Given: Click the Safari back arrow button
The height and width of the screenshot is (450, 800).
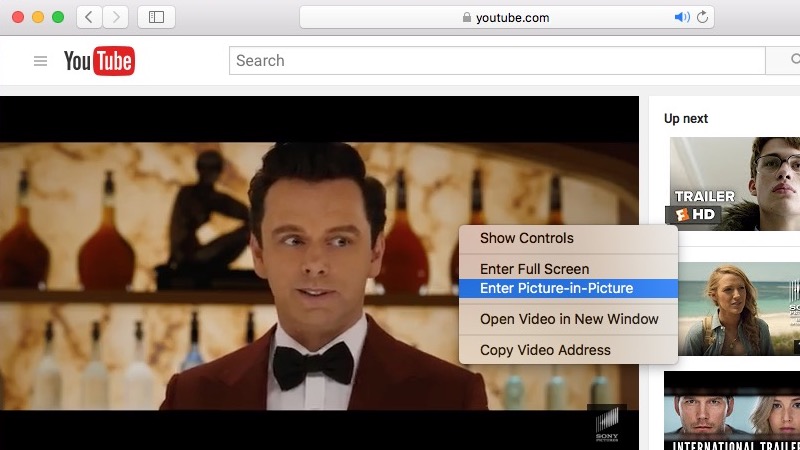Looking at the screenshot, I should pos(89,17).
